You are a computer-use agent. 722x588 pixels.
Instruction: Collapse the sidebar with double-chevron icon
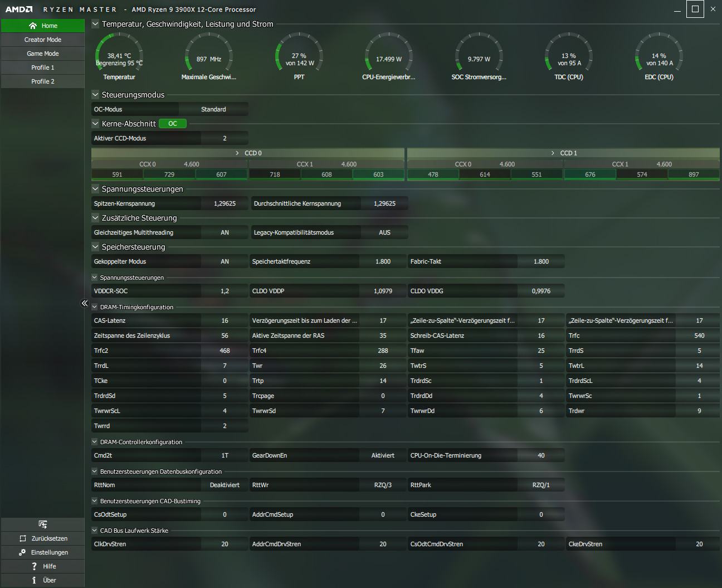coord(85,303)
